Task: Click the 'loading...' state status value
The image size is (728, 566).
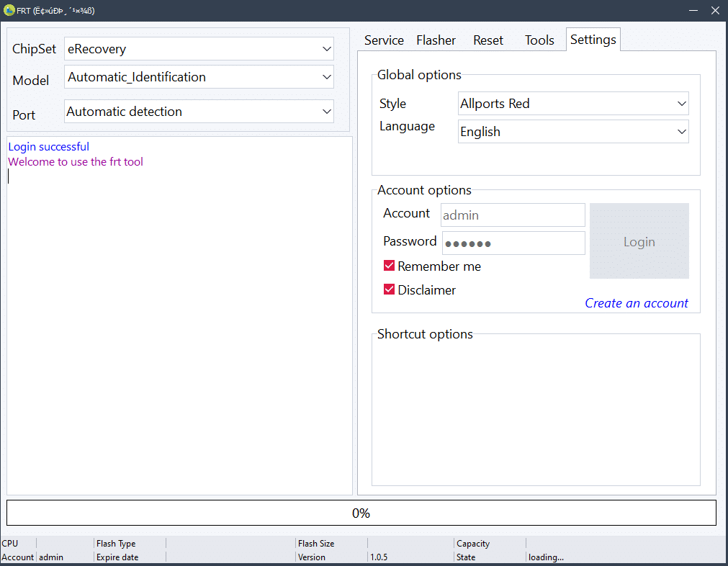Action: [546, 557]
